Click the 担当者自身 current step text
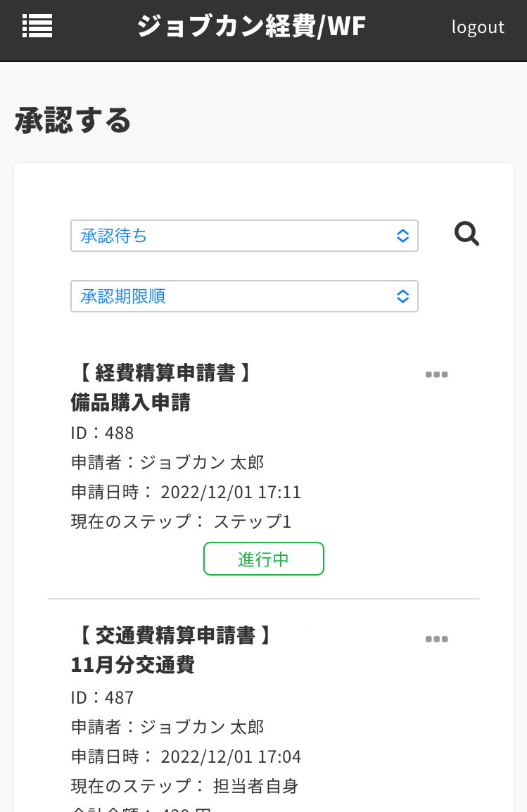Screen dimensions: 527x812 256,786
